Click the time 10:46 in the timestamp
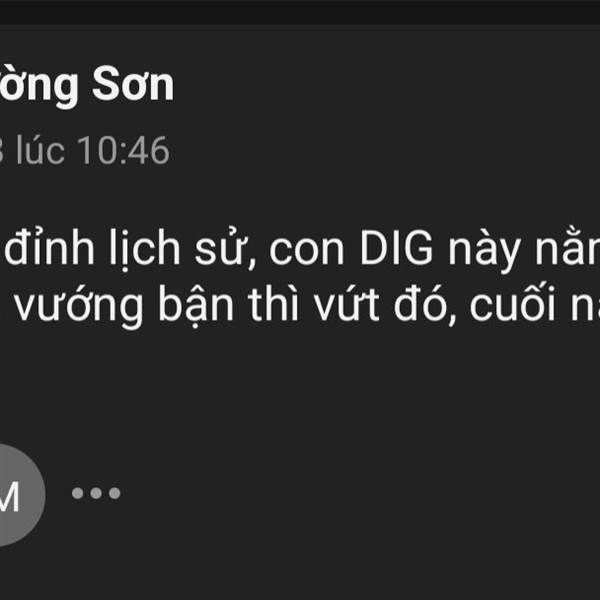The image size is (600, 600). click(x=123, y=151)
